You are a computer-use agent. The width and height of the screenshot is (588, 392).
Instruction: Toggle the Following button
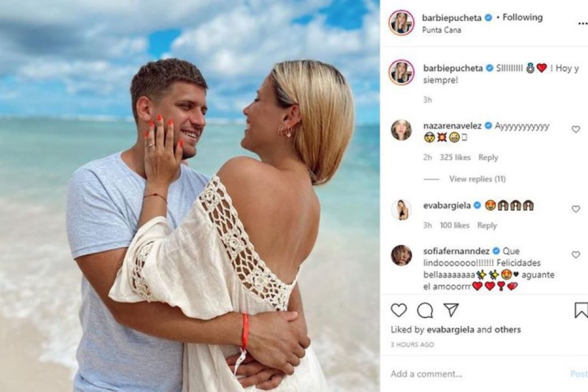click(523, 17)
